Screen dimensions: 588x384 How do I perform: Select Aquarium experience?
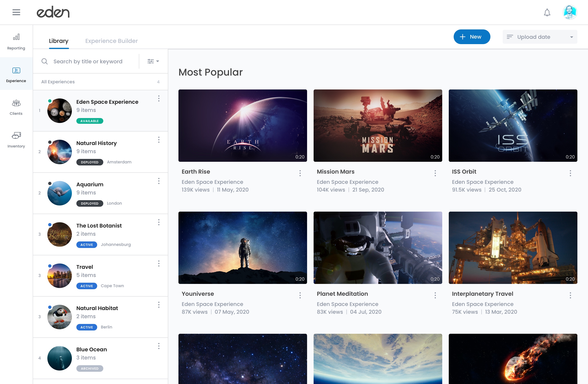100,193
